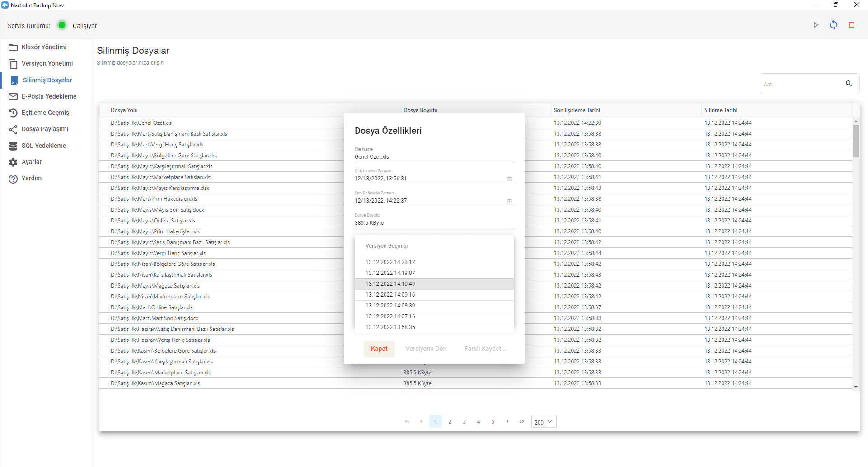The width and height of the screenshot is (868, 467).
Task: Jump to last page double arrow
Action: click(521, 421)
